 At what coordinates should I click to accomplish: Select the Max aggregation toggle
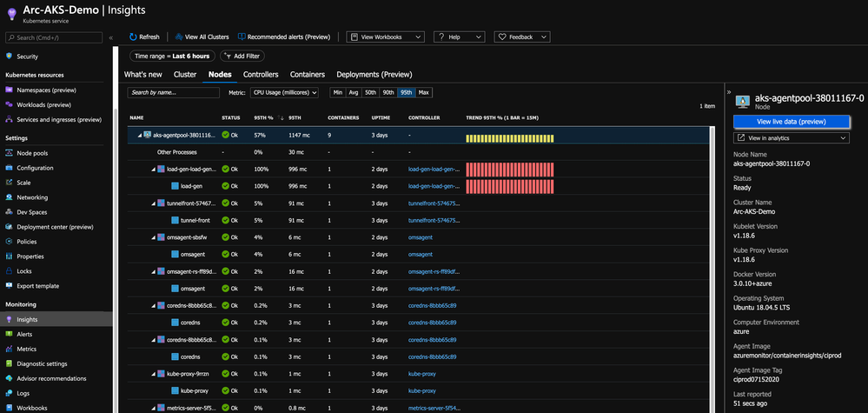pos(423,92)
